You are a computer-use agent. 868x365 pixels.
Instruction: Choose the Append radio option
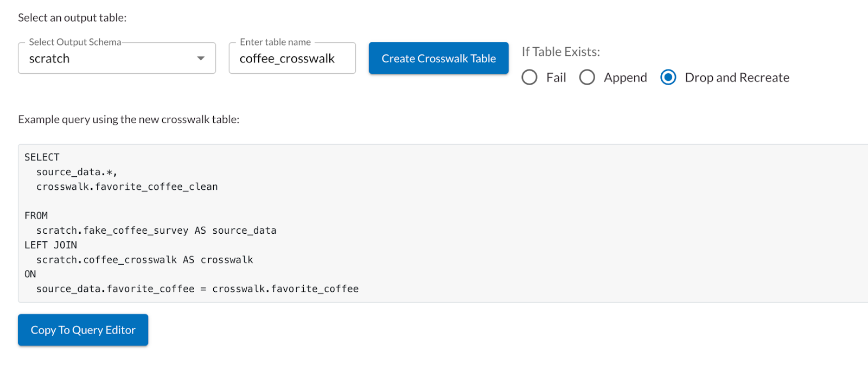[587, 78]
